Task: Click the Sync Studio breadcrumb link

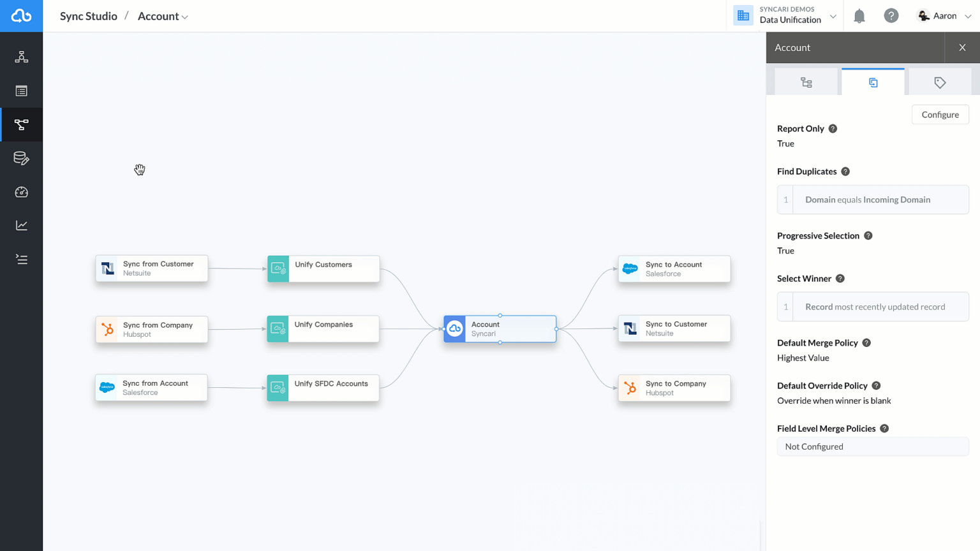Action: [x=89, y=16]
